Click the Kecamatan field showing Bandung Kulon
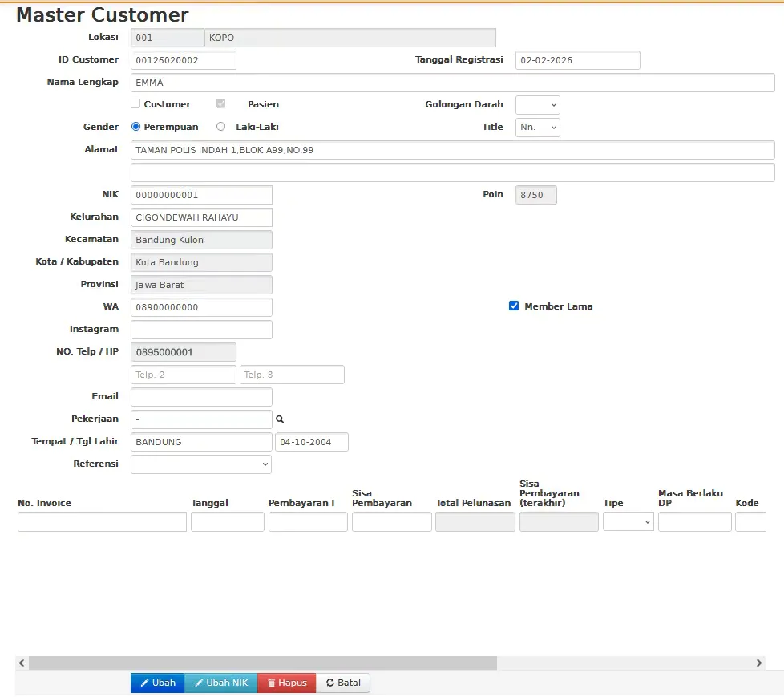 tap(201, 240)
